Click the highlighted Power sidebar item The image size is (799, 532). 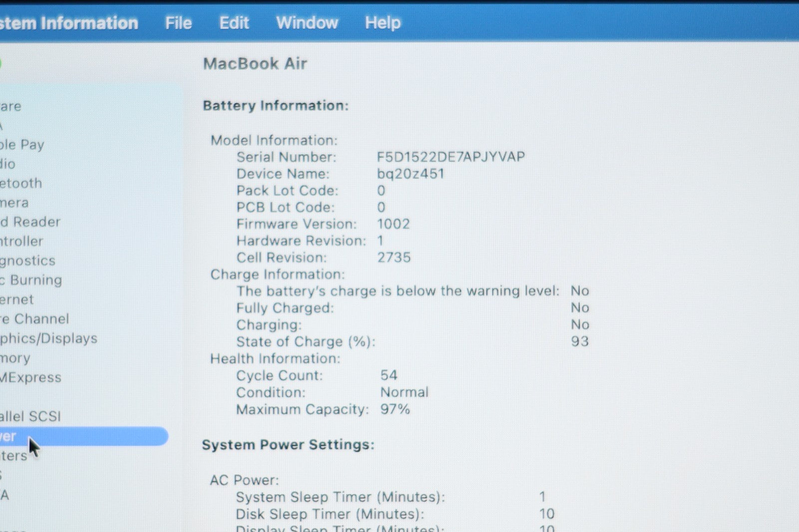80,436
